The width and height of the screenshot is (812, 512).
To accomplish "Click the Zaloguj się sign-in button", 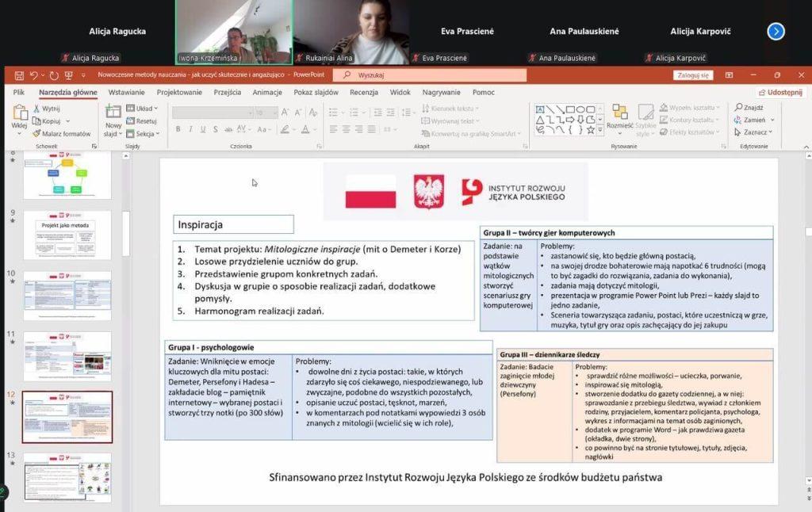I will pyautogui.click(x=693, y=75).
